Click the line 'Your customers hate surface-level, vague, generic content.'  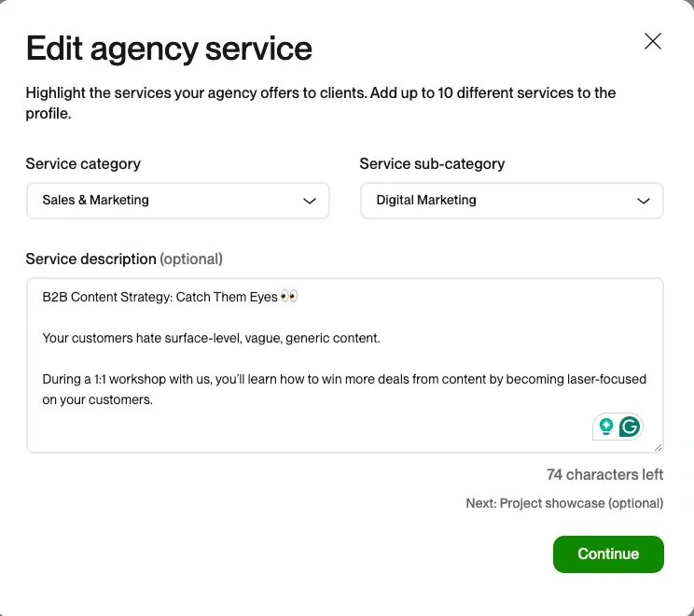click(x=211, y=339)
